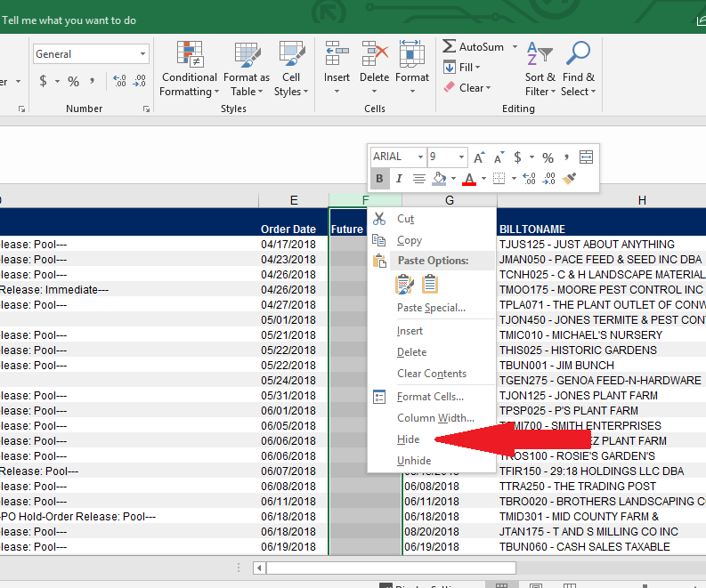Select Format Cells in the context menu

(x=429, y=397)
